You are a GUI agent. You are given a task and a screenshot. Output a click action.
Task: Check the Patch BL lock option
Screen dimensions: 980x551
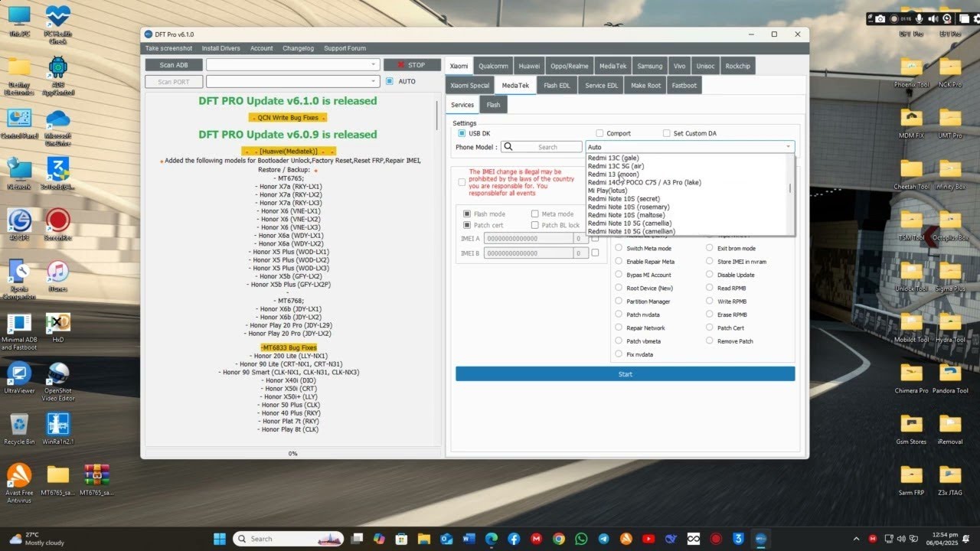(x=534, y=226)
